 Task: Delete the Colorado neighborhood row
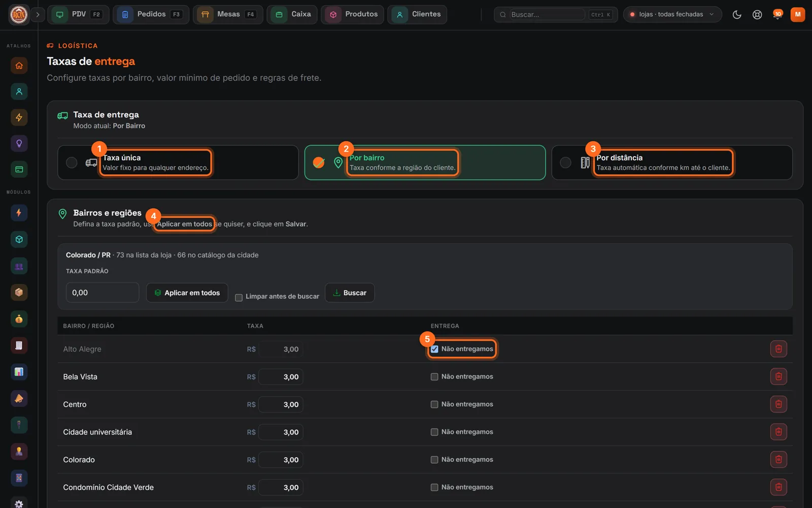pyautogui.click(x=779, y=460)
